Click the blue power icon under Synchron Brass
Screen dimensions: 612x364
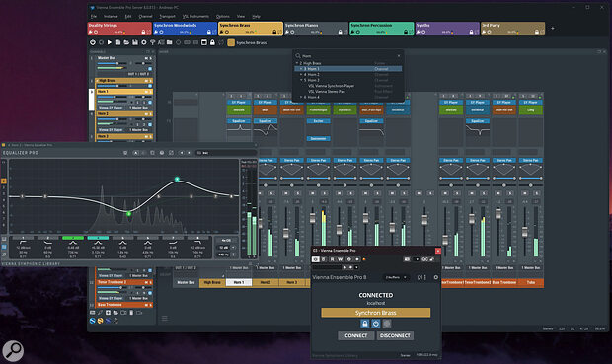(375, 324)
